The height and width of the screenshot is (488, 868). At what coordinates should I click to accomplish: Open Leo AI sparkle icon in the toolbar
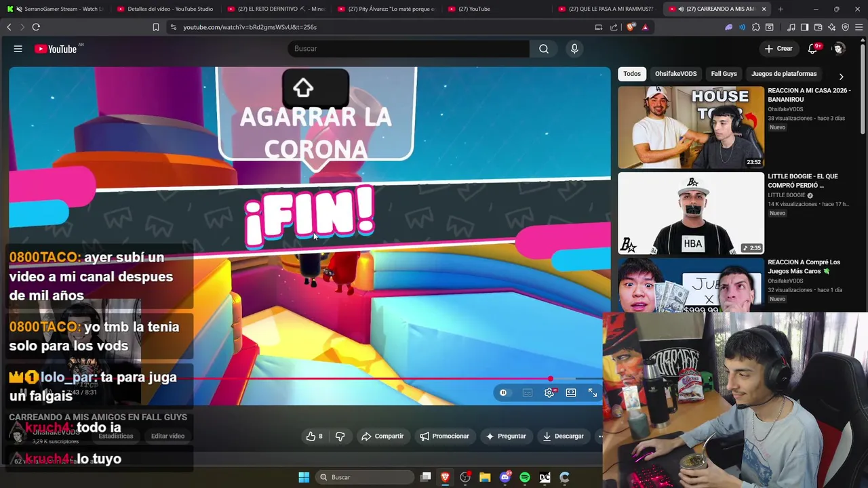pyautogui.click(x=832, y=27)
